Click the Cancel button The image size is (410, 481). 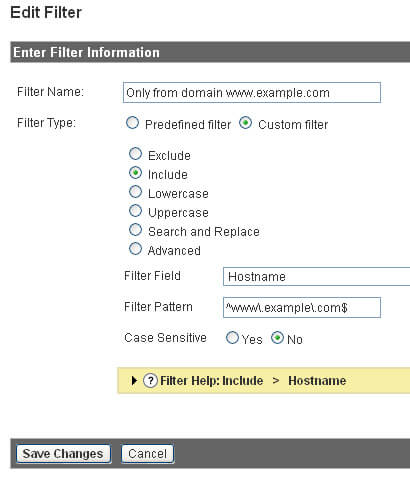[x=147, y=454]
